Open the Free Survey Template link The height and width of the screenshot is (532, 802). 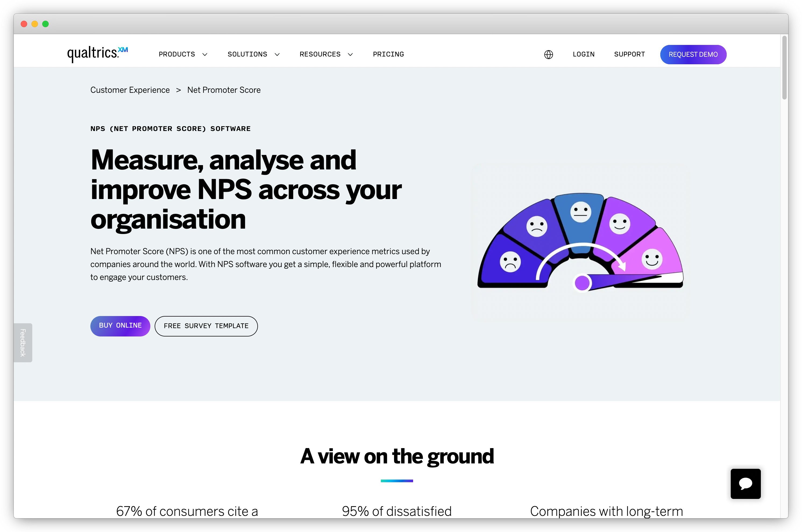(x=206, y=326)
